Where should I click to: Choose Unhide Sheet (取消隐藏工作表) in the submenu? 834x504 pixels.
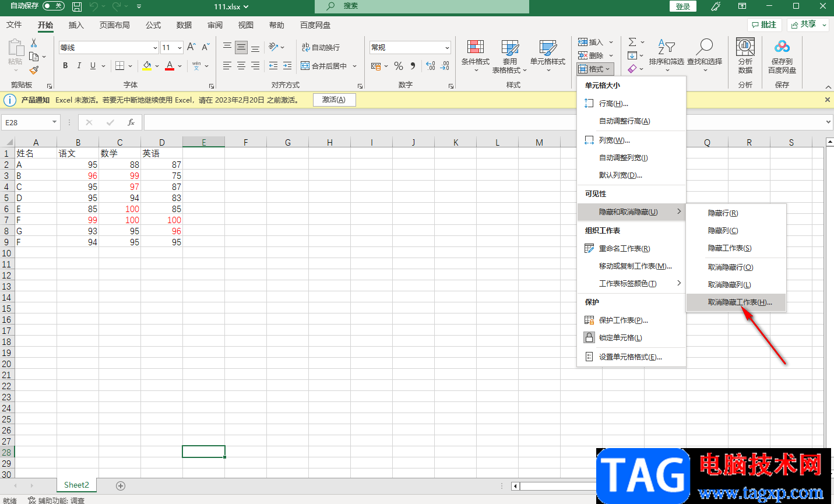(736, 302)
